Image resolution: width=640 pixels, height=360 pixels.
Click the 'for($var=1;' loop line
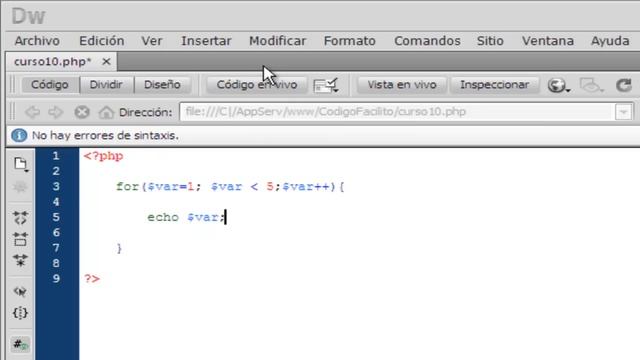click(x=230, y=187)
